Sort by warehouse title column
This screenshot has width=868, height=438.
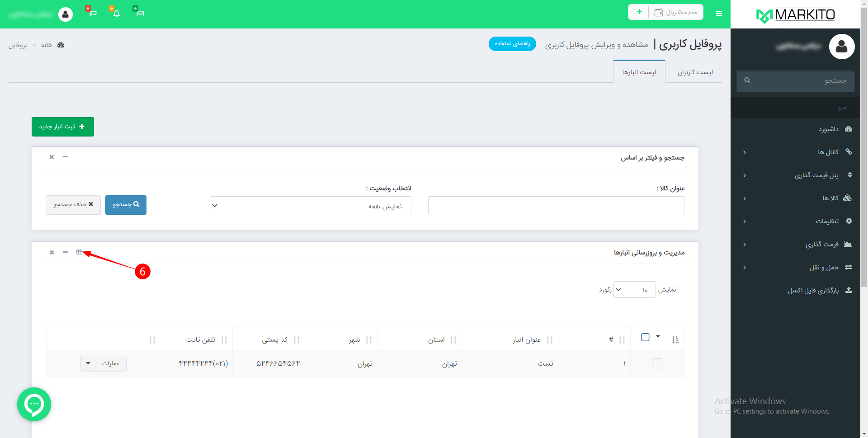549,340
